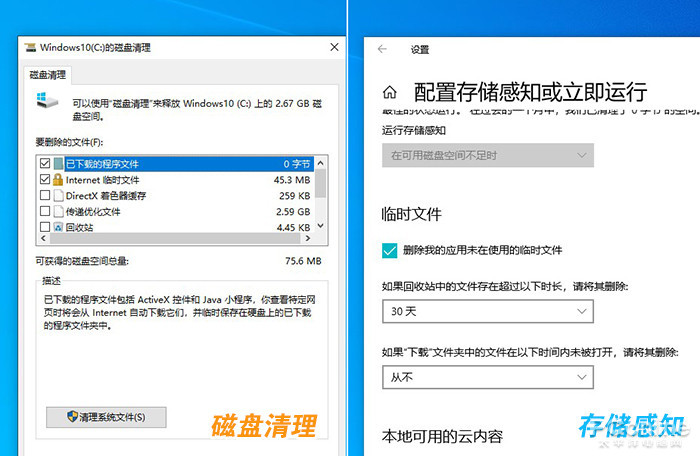The width and height of the screenshot is (700, 456).
Task: Click the horizontal scrollbar left arrow
Action: point(43,238)
